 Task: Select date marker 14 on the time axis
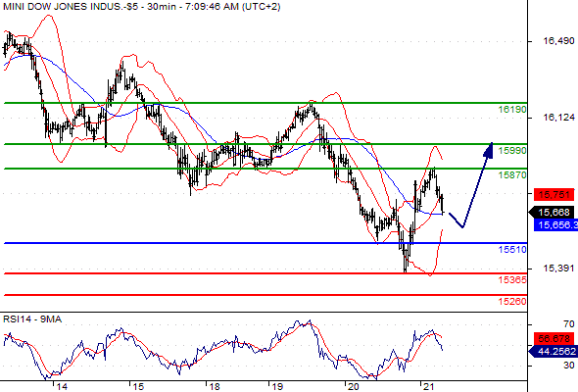pos(62,386)
